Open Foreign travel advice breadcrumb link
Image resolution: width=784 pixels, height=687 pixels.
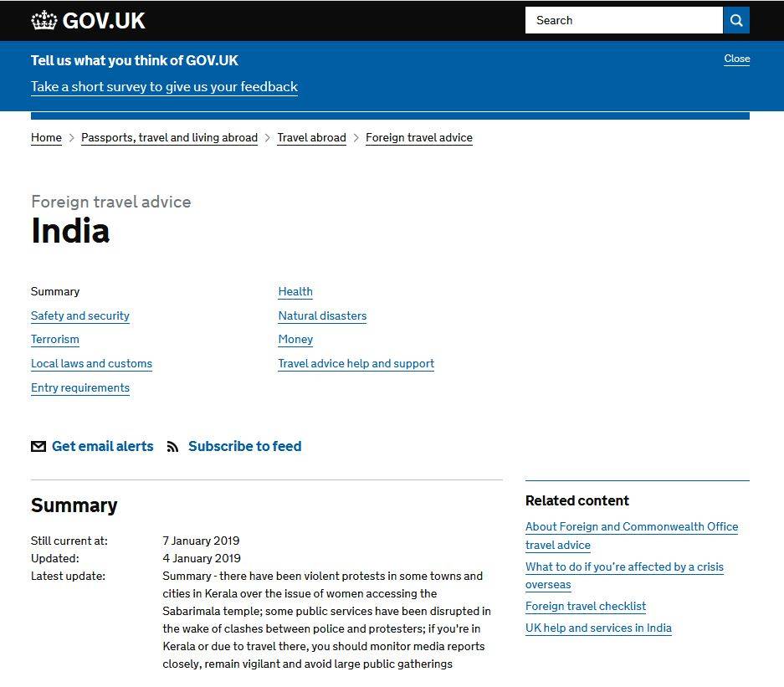418,138
